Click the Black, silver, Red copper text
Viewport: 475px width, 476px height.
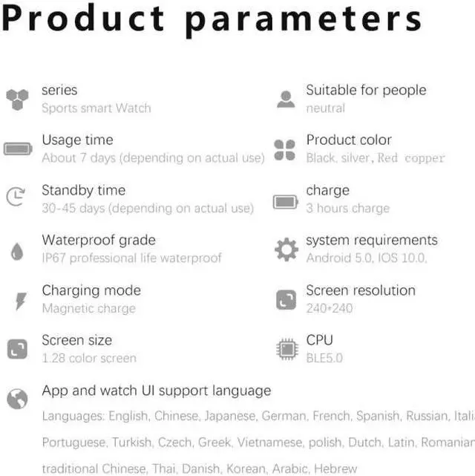tap(376, 158)
